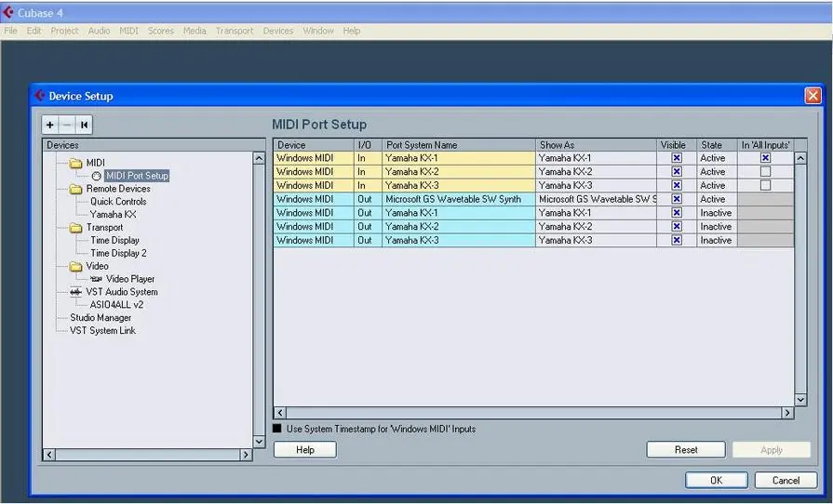This screenshot has height=504, width=833.
Task: Click the Video folder icon
Action: tap(76, 266)
